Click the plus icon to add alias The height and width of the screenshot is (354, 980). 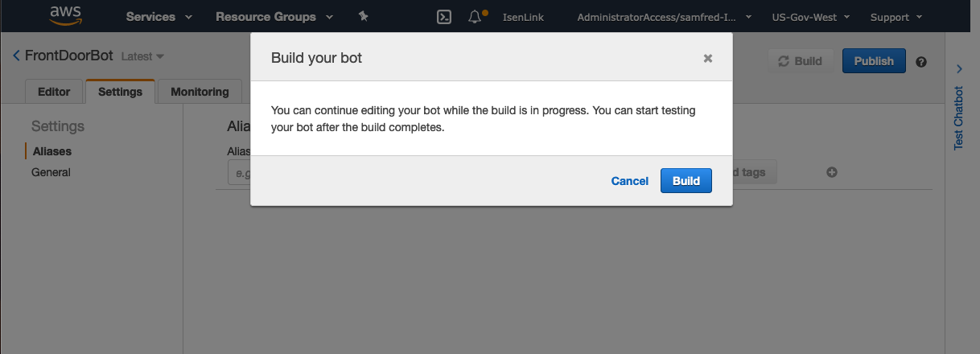[832, 172]
